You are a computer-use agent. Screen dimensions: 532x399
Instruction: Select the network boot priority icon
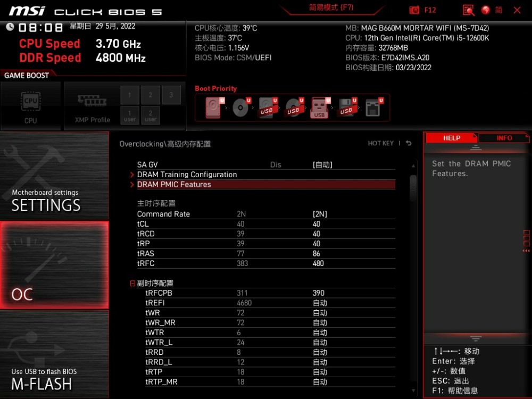pyautogui.click(x=374, y=107)
